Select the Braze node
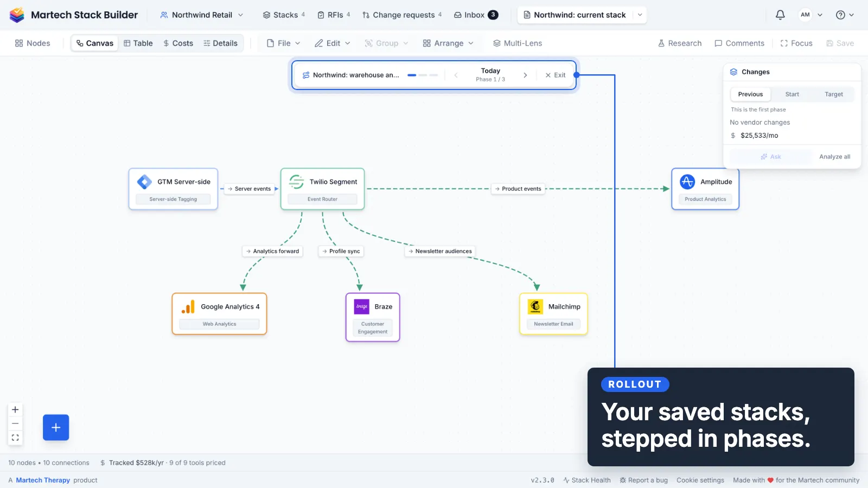868x488 pixels. pyautogui.click(x=373, y=317)
